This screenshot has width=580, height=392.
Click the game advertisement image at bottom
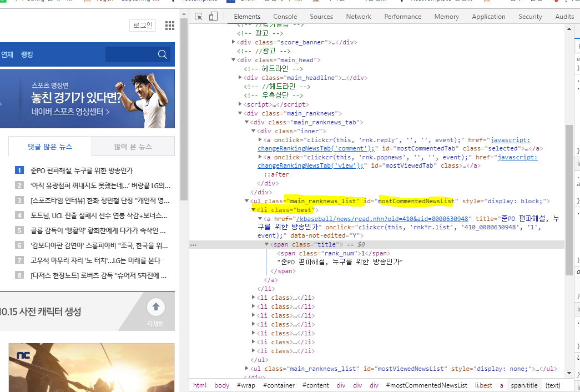tap(92, 367)
